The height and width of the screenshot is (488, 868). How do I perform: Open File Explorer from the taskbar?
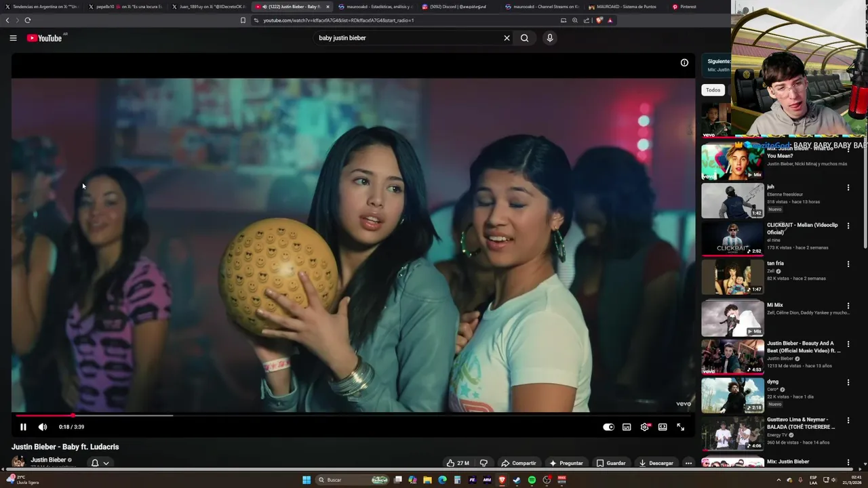click(427, 480)
